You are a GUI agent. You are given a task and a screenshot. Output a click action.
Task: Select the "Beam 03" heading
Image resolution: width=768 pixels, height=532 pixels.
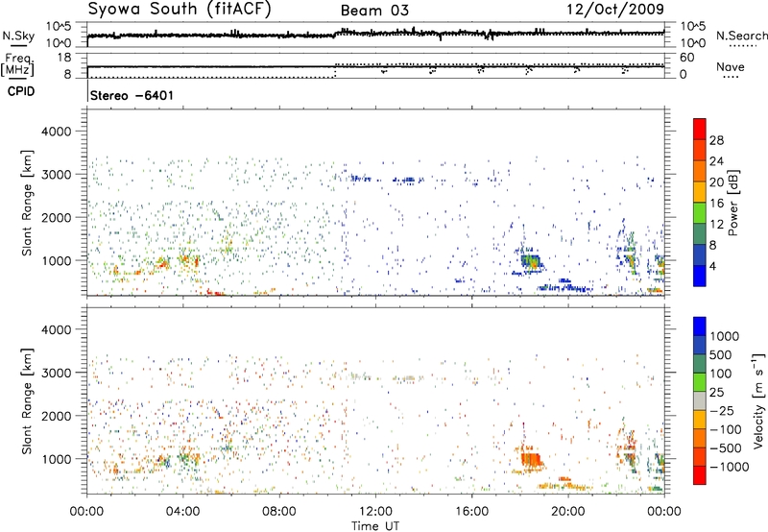coord(374,11)
